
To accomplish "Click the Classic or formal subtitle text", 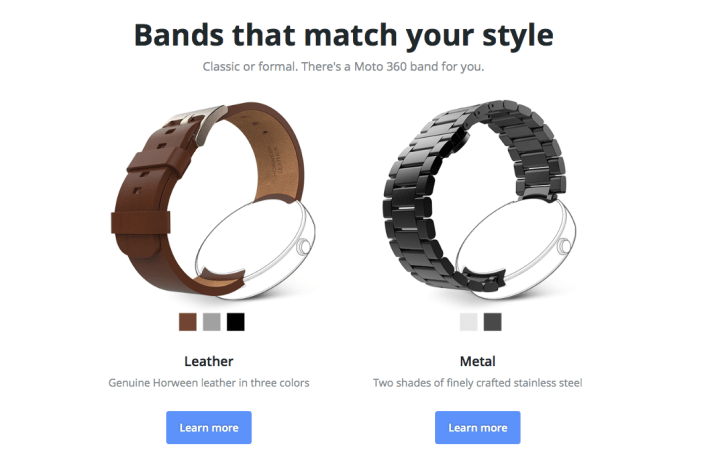I will coord(343,67).
